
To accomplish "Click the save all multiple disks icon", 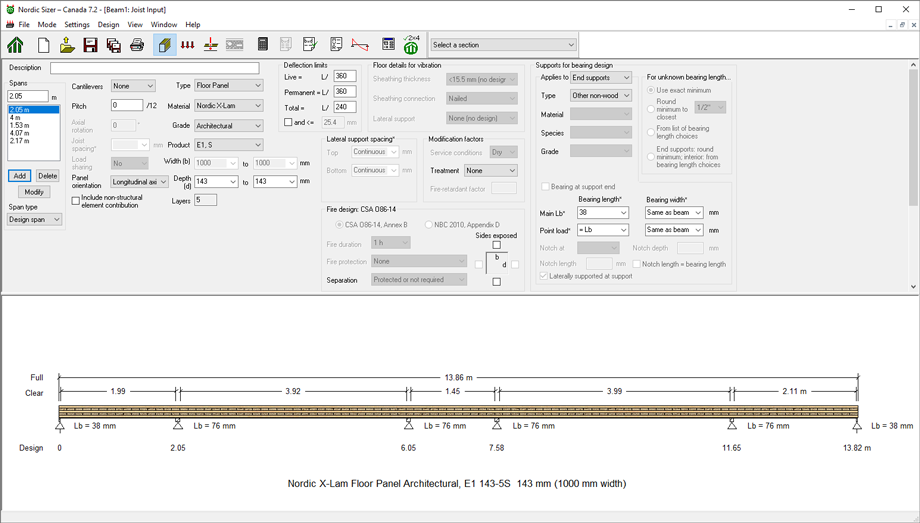I will (x=114, y=45).
